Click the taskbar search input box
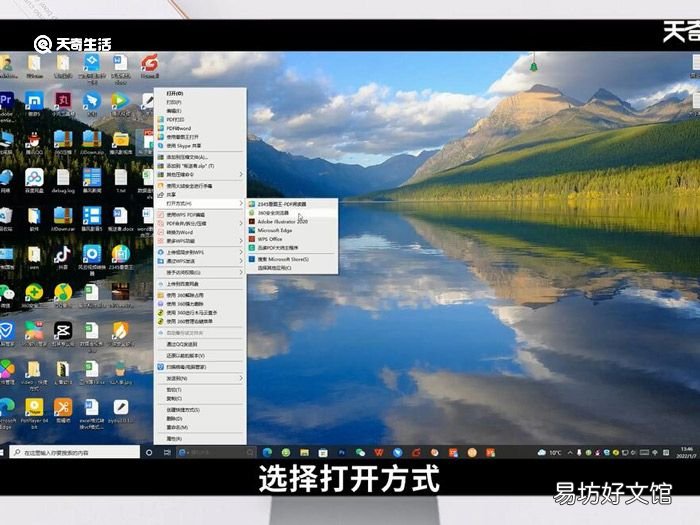Screen dimensions: 700x525 click(x=74, y=452)
